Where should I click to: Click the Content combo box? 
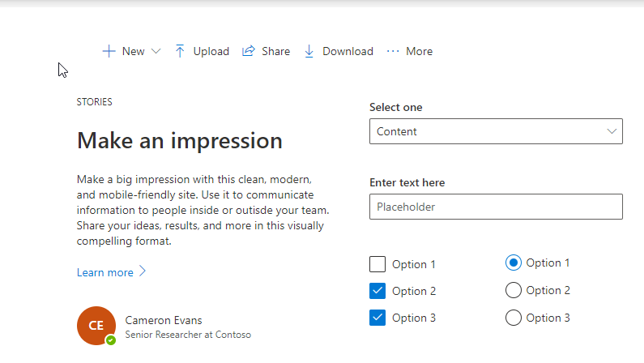486,131
